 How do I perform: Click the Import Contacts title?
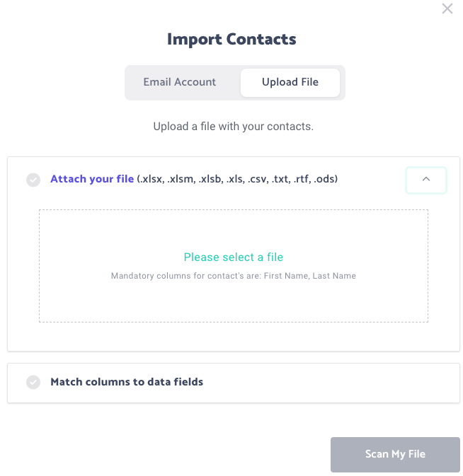(232, 40)
